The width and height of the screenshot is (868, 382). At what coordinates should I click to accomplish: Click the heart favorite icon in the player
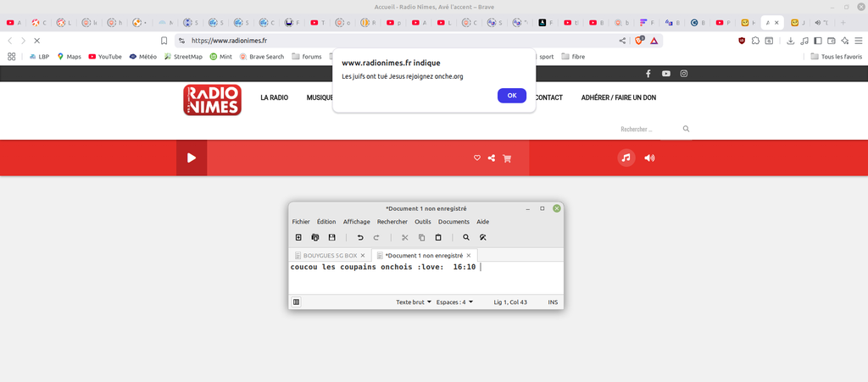tap(477, 158)
